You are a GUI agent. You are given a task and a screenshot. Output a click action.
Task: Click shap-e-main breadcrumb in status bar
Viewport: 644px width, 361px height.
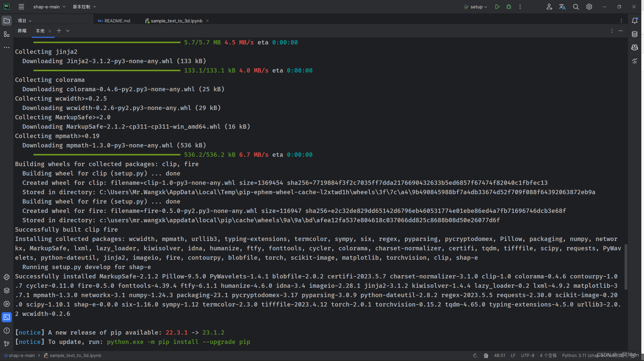pos(20,356)
